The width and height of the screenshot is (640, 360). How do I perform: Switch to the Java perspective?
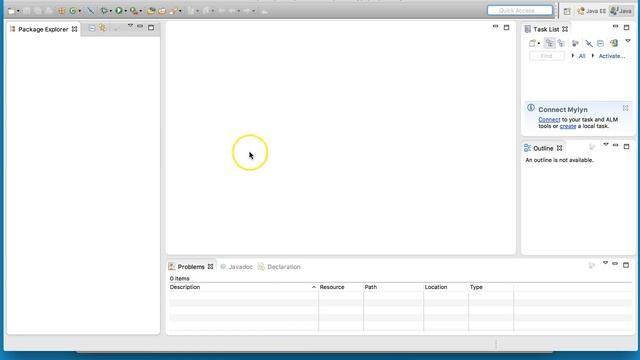621,11
